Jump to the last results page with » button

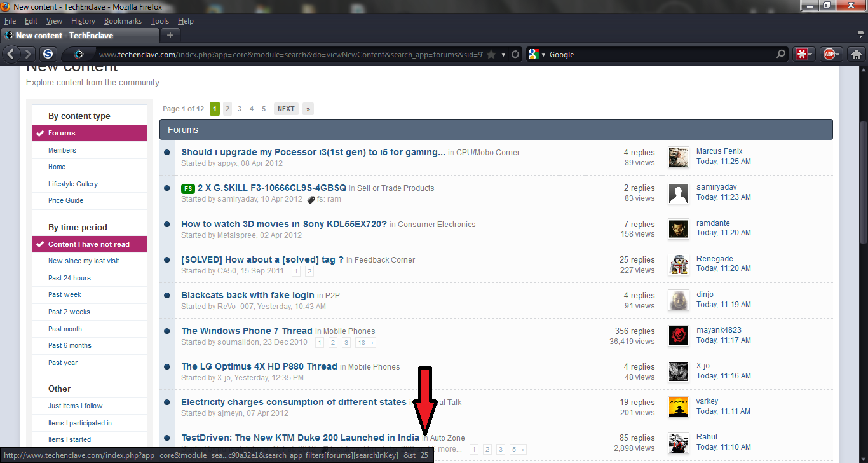308,109
